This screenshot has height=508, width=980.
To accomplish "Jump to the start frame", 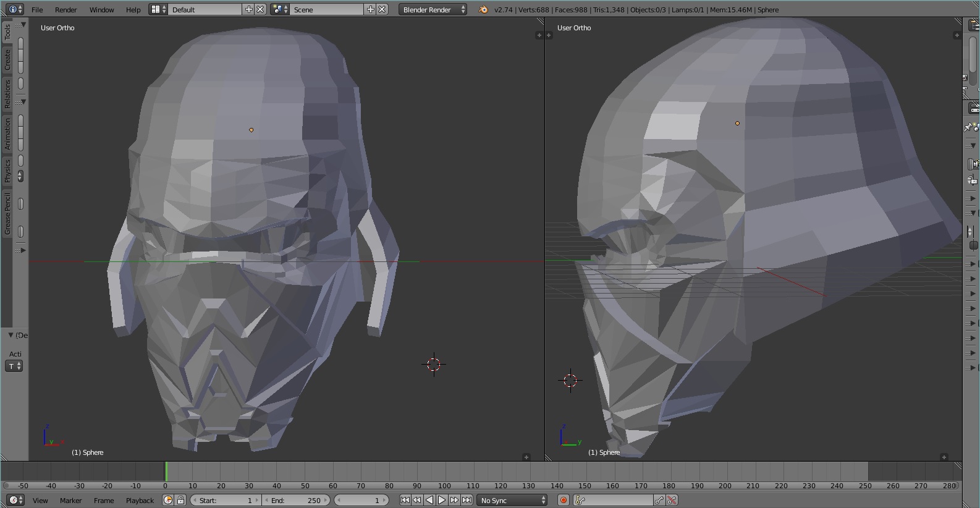I will coord(405,500).
